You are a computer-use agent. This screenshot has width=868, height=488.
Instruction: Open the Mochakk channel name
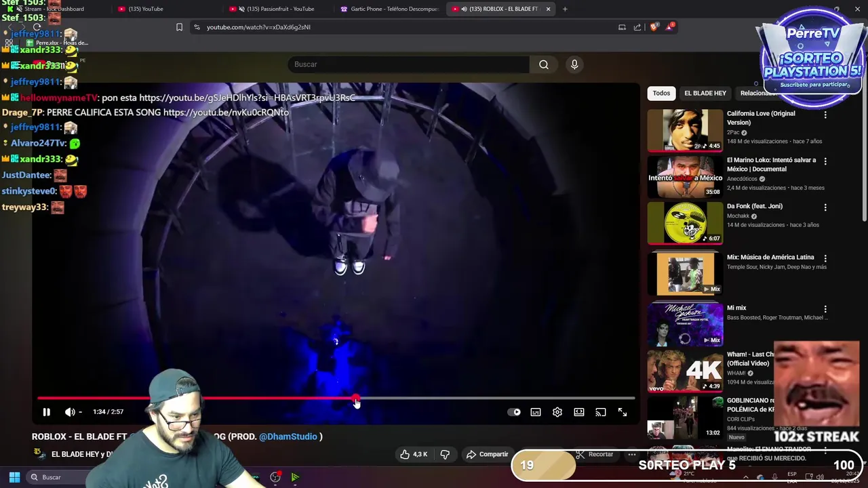[x=739, y=216]
